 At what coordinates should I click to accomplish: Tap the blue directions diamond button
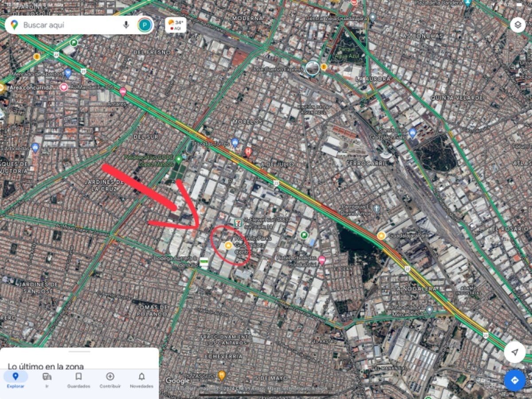click(x=515, y=380)
